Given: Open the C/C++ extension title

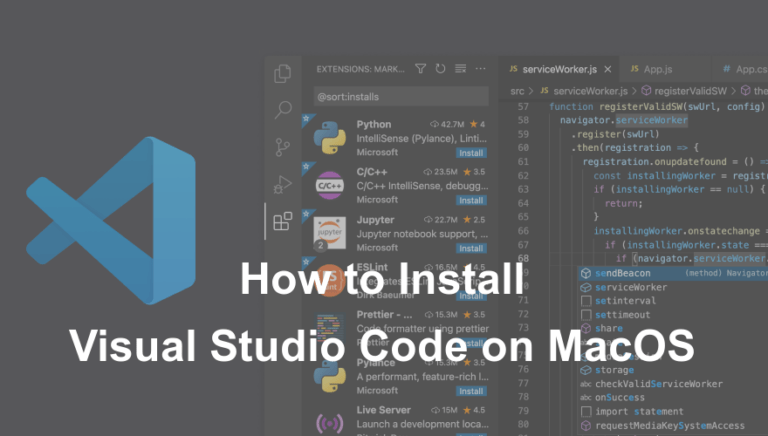Looking at the screenshot, I should coord(372,172).
